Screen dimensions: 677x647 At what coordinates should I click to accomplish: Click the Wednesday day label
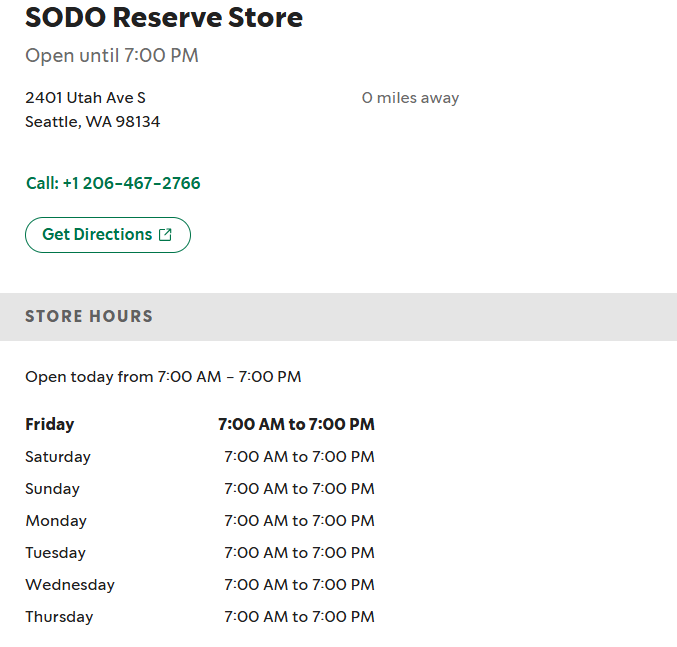click(70, 585)
